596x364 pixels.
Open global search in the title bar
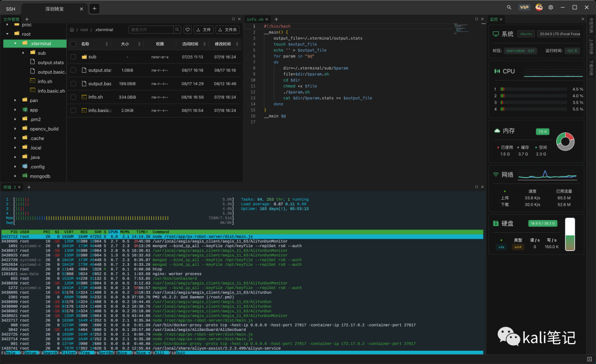pos(508,8)
